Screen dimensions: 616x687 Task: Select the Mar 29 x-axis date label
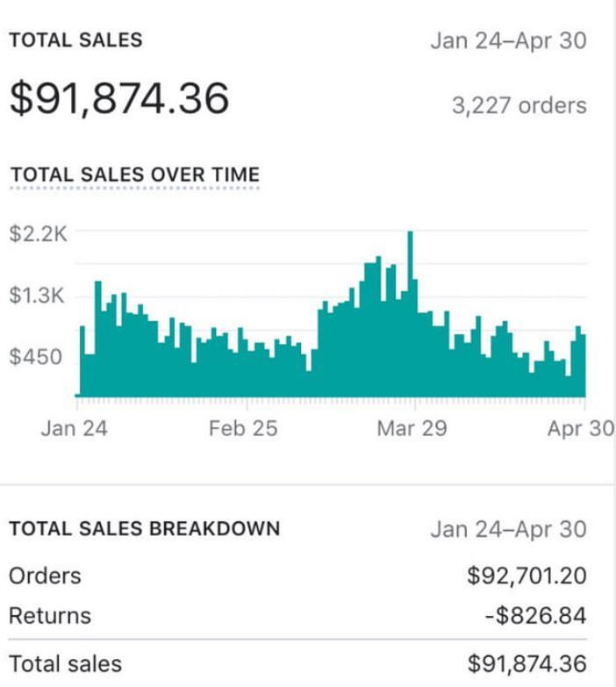pyautogui.click(x=412, y=428)
